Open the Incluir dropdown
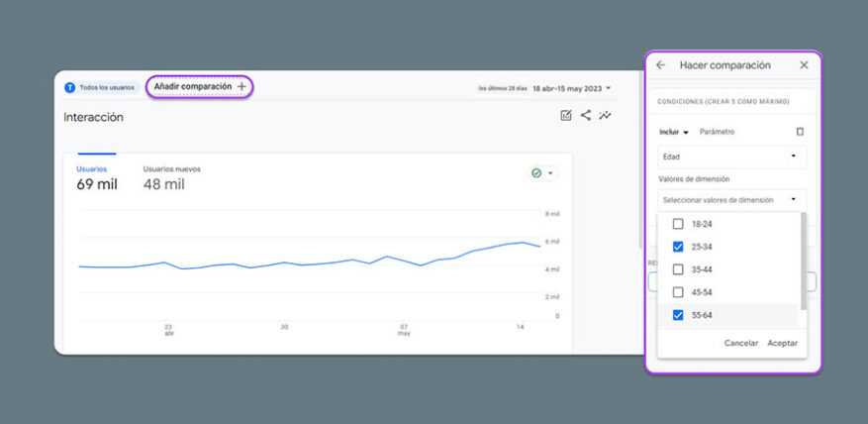Image resolution: width=868 pixels, height=424 pixels. [674, 132]
